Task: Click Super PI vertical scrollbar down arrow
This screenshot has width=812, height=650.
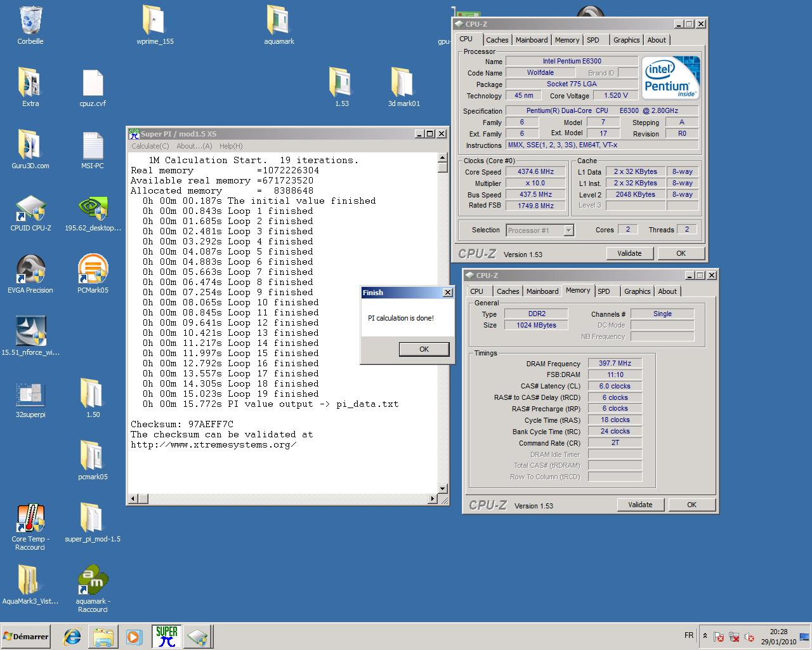Action: click(442, 489)
